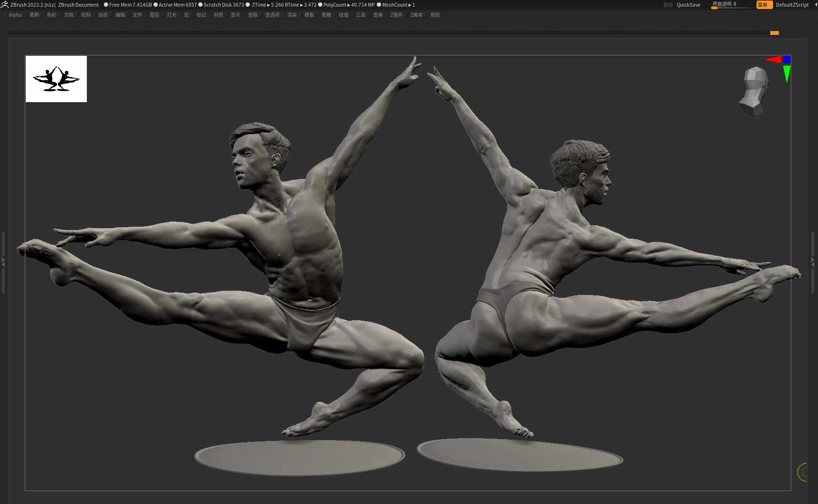Expand the right tray divider arrows
The width and height of the screenshot is (818, 504).
pyautogui.click(x=813, y=262)
